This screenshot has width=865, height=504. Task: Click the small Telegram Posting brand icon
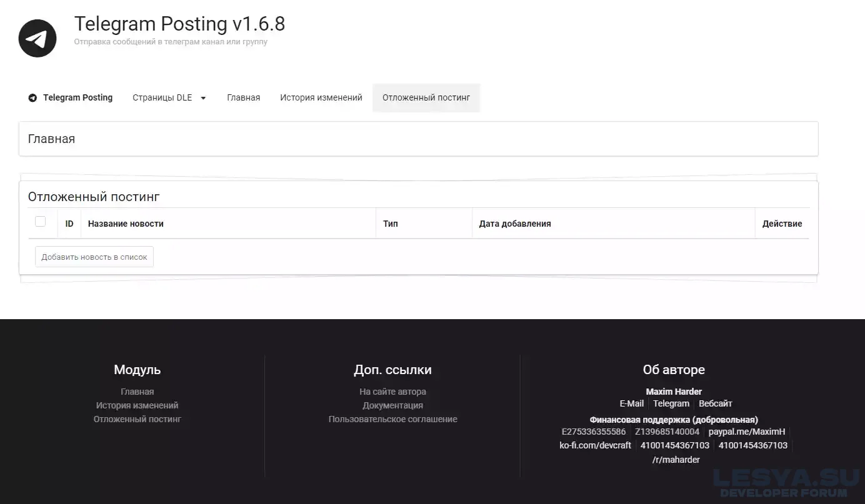[x=32, y=98]
